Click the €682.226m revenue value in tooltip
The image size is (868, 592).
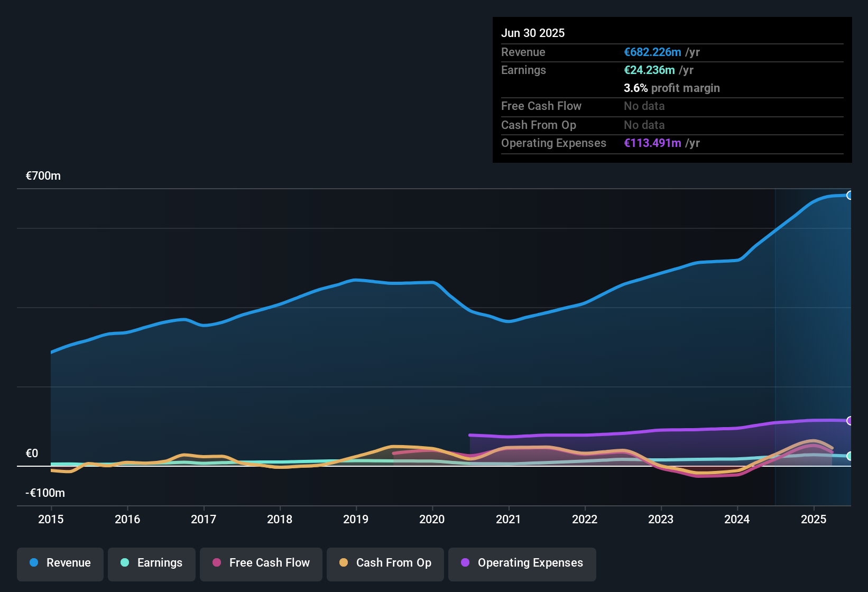tap(652, 52)
